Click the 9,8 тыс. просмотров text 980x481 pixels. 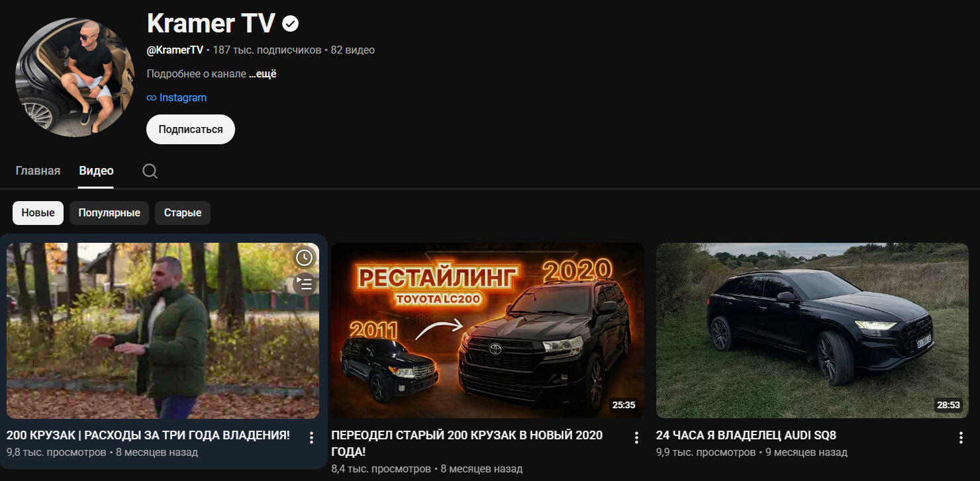(56, 453)
